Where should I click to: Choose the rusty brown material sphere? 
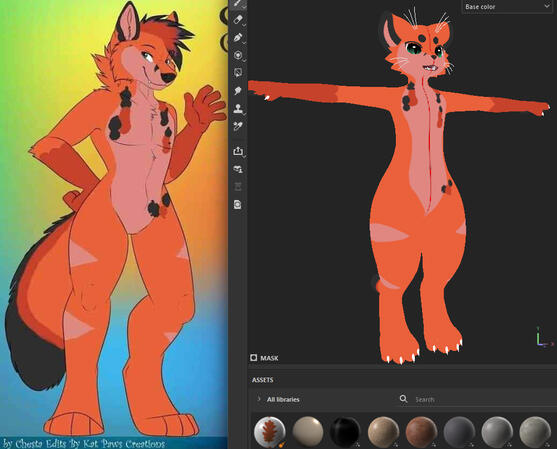click(x=421, y=431)
